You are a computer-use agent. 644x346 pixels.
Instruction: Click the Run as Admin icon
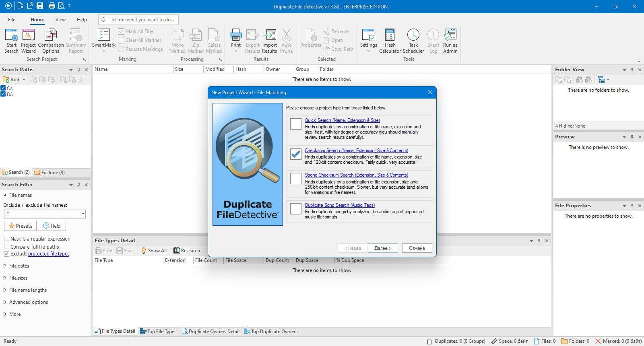pos(450,35)
